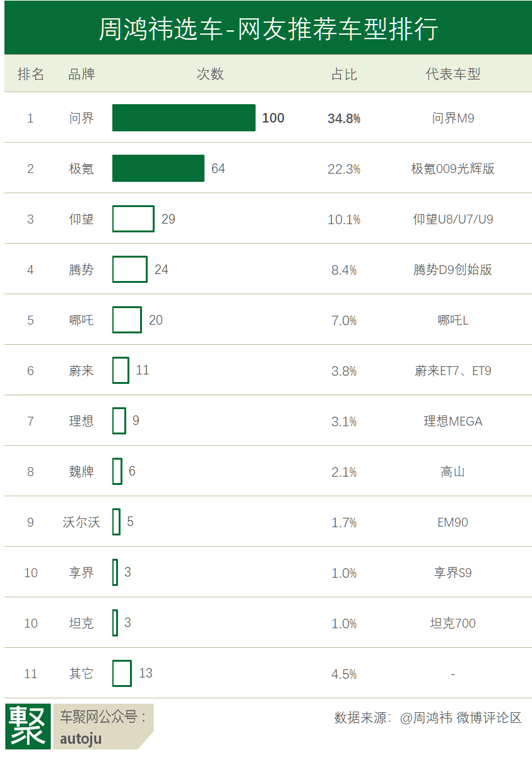This screenshot has width=532, height=764.
Task: Click the outlined 腾势 bar
Action: coord(130,270)
